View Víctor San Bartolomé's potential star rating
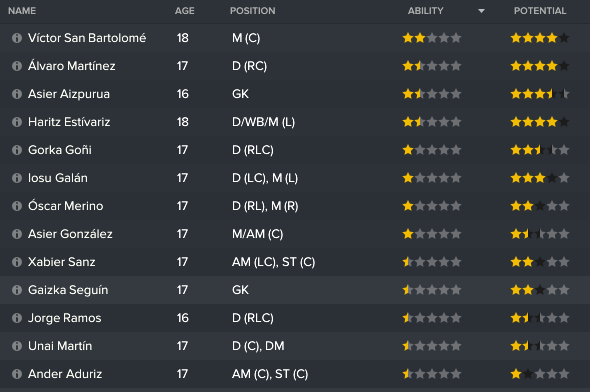The width and height of the screenshot is (590, 392). point(540,38)
